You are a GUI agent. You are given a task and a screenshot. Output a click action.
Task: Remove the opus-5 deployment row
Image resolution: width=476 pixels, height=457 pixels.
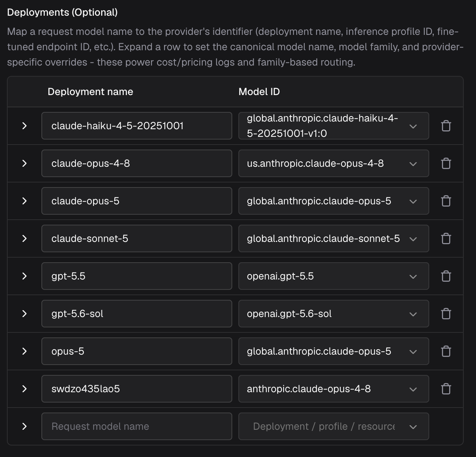click(446, 351)
